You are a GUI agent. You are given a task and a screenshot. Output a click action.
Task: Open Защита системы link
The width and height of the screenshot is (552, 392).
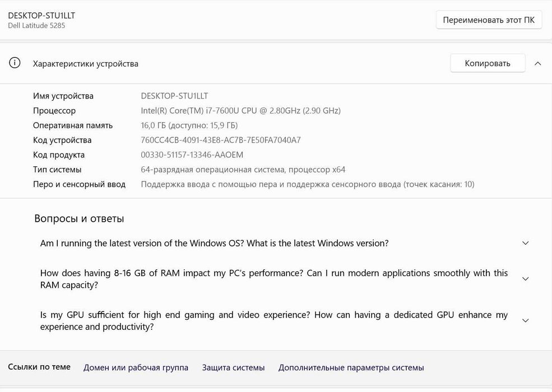pos(233,368)
